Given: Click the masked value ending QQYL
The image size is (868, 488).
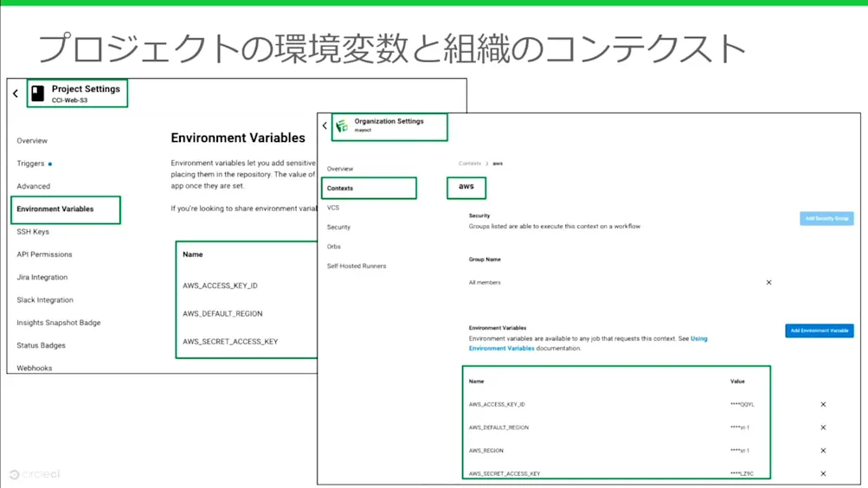Looking at the screenshot, I should coord(742,404).
